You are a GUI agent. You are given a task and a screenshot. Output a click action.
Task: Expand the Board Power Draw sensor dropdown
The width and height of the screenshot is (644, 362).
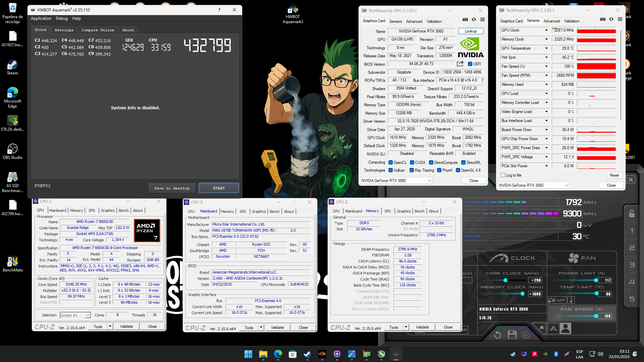point(546,130)
